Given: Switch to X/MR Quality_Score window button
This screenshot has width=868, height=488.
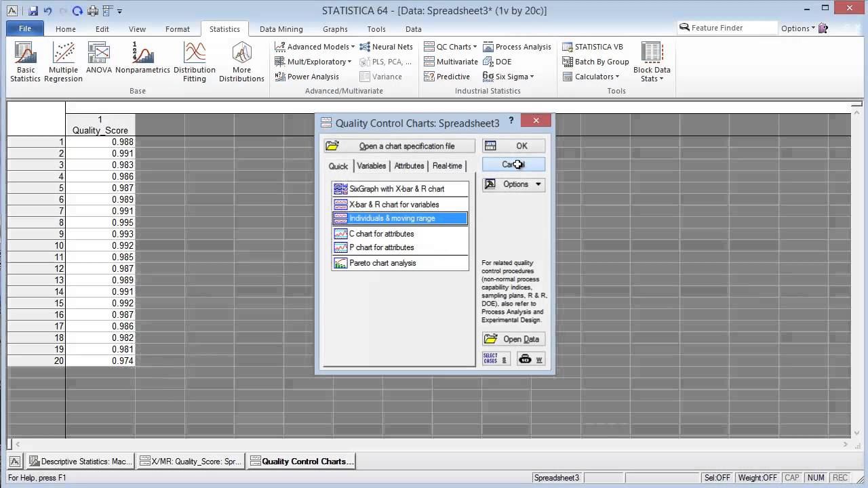Looking at the screenshot, I should coord(191,462).
